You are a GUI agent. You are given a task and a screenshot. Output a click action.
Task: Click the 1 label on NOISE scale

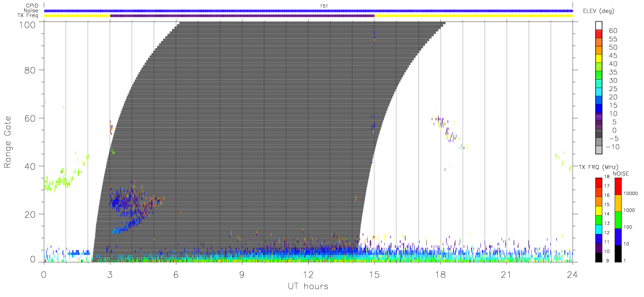pyautogui.click(x=625, y=260)
